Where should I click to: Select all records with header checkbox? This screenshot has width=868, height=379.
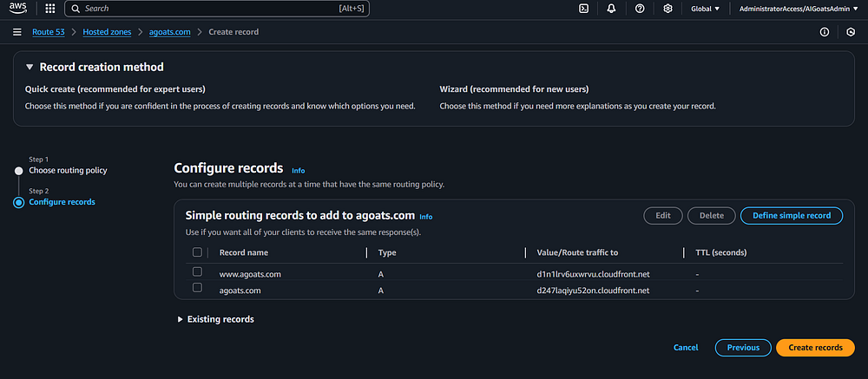pos(197,252)
